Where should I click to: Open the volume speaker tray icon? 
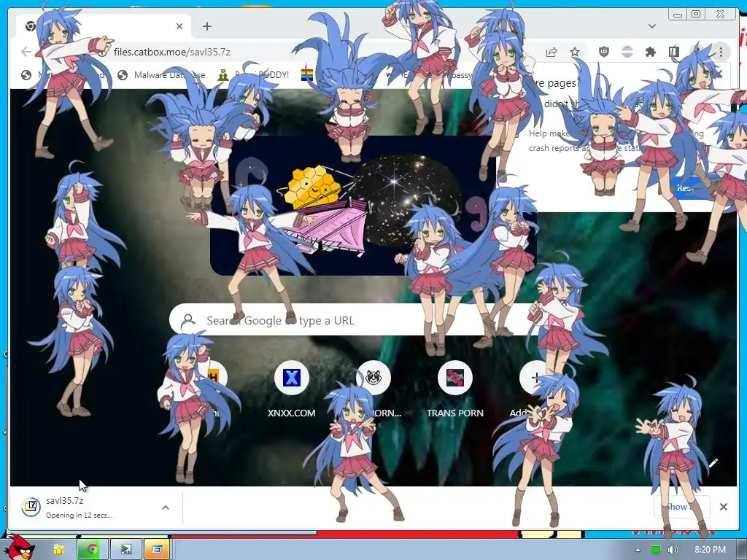(672, 550)
